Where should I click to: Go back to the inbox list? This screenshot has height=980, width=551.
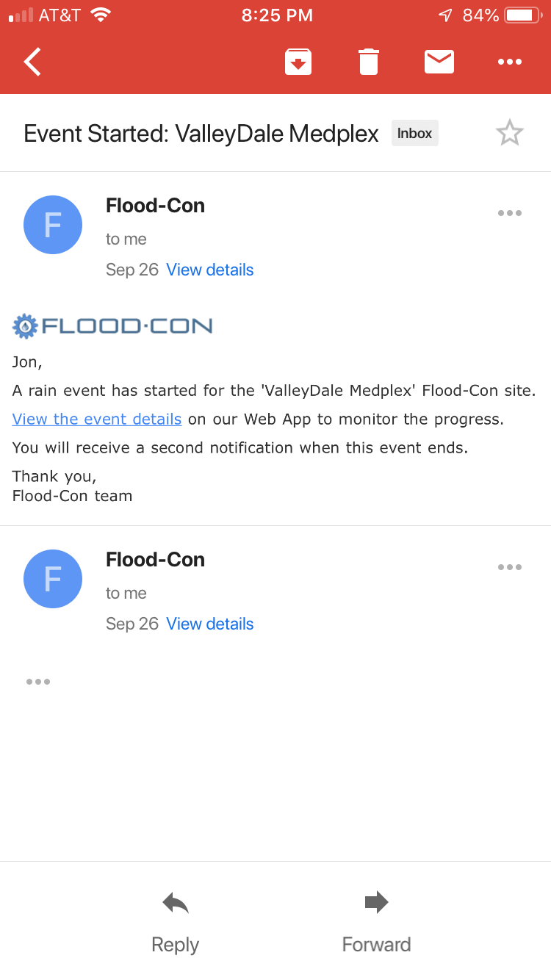coord(33,62)
